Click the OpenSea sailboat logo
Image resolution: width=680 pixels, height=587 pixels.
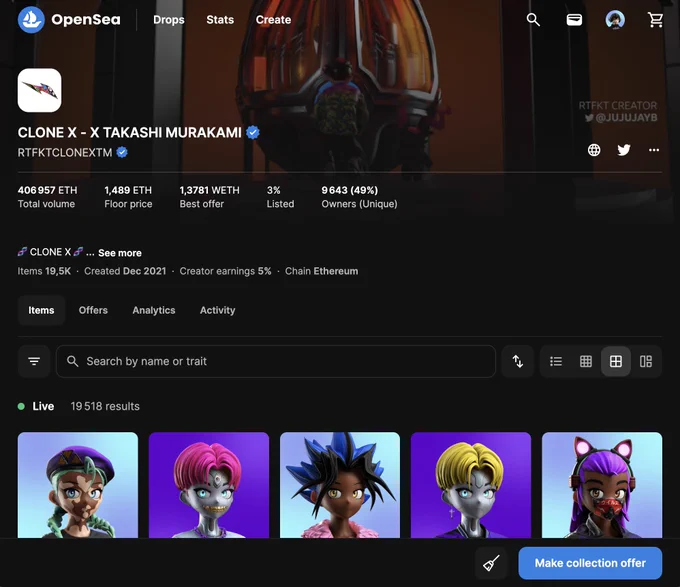point(31,20)
